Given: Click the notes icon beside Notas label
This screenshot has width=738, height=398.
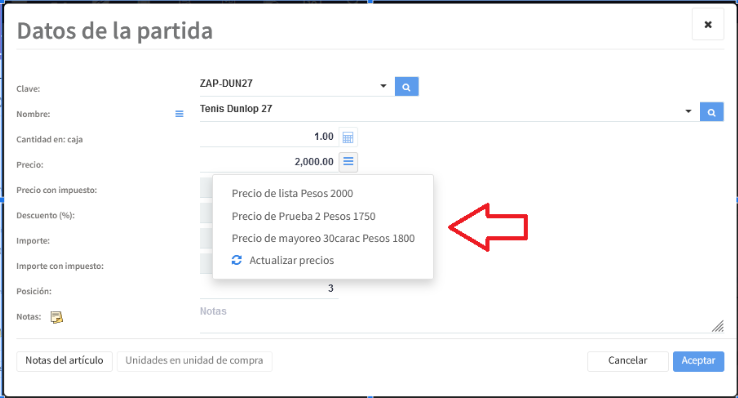Looking at the screenshot, I should click(x=56, y=318).
